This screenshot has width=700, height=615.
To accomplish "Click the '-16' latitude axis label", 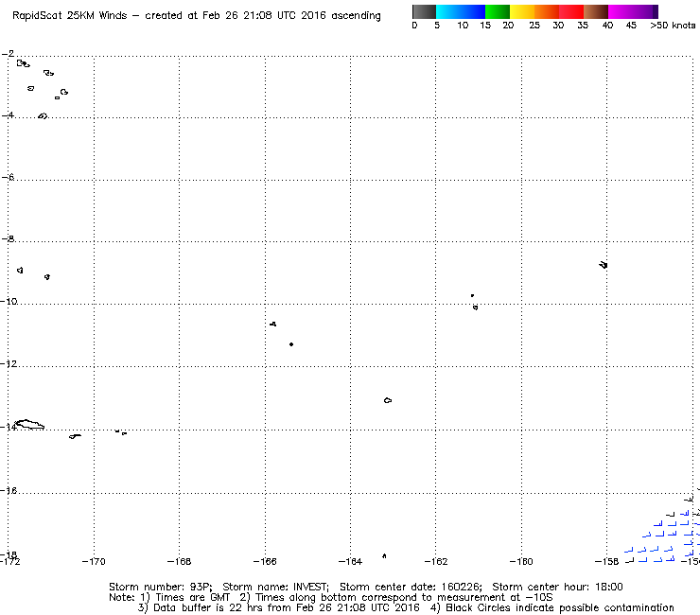I will pos(9,490).
